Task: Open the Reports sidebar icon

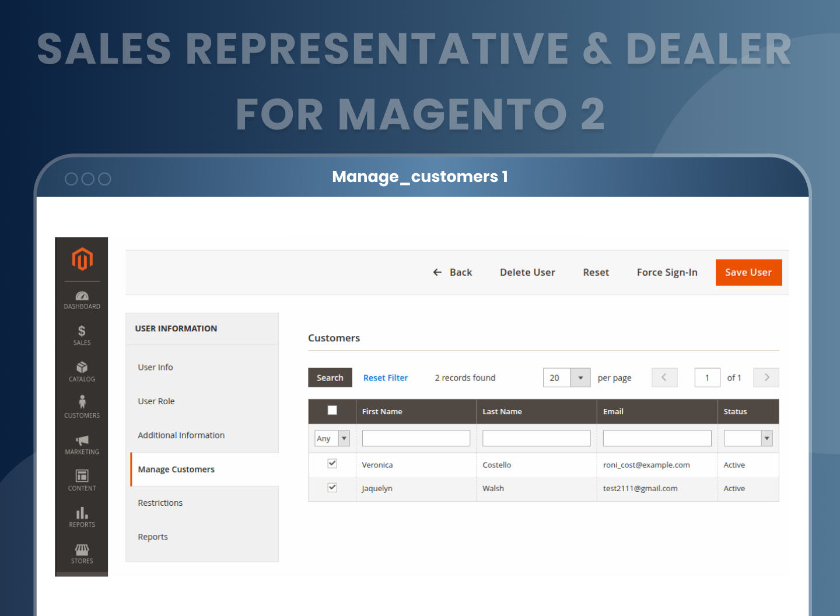Action: (82, 517)
